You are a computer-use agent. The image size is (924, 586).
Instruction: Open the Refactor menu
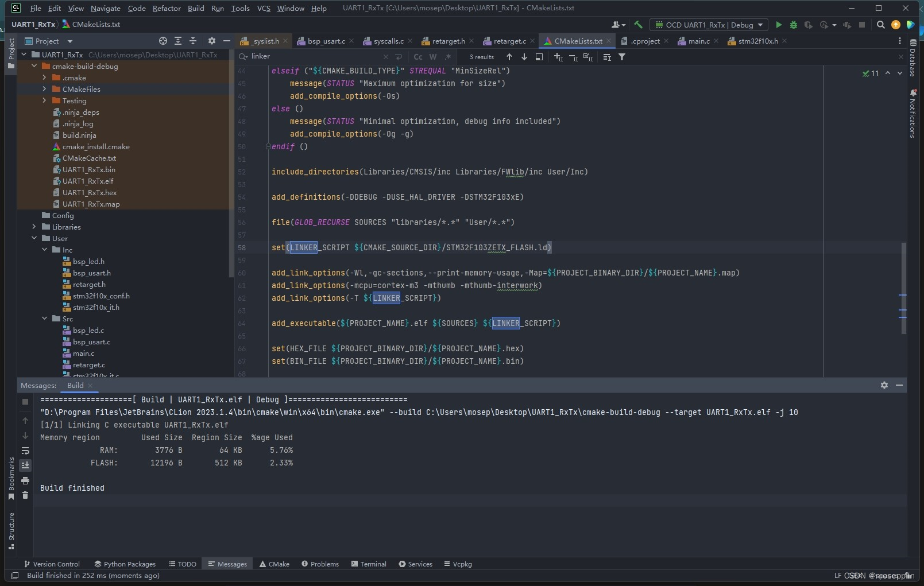tap(167, 8)
